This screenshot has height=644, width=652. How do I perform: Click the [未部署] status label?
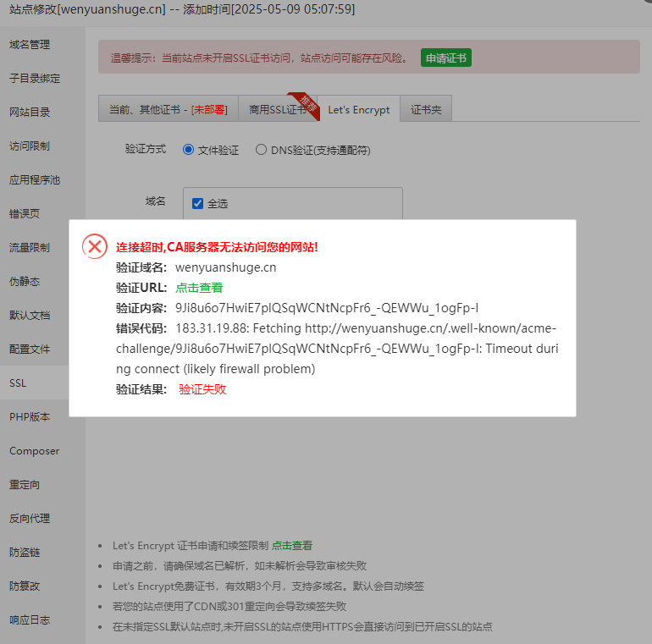click(209, 110)
